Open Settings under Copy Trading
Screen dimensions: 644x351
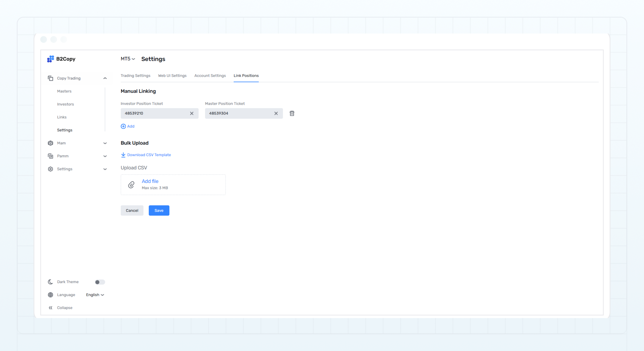point(65,130)
